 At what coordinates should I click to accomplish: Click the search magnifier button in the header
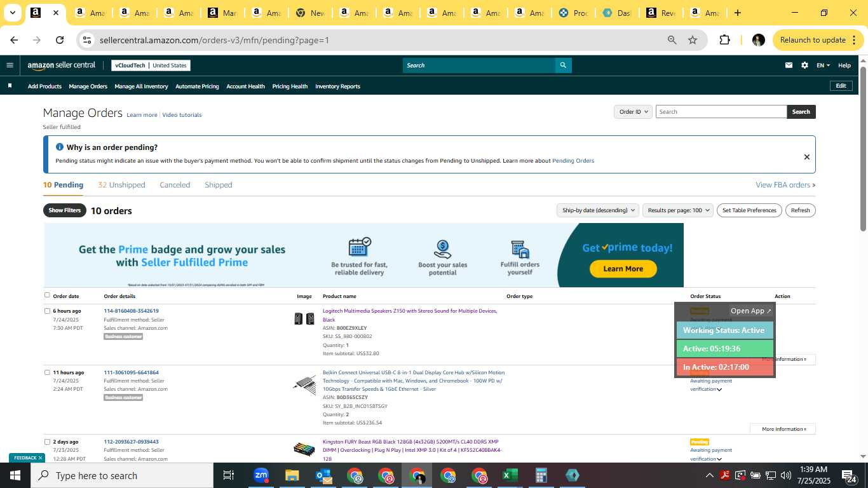[x=563, y=65]
